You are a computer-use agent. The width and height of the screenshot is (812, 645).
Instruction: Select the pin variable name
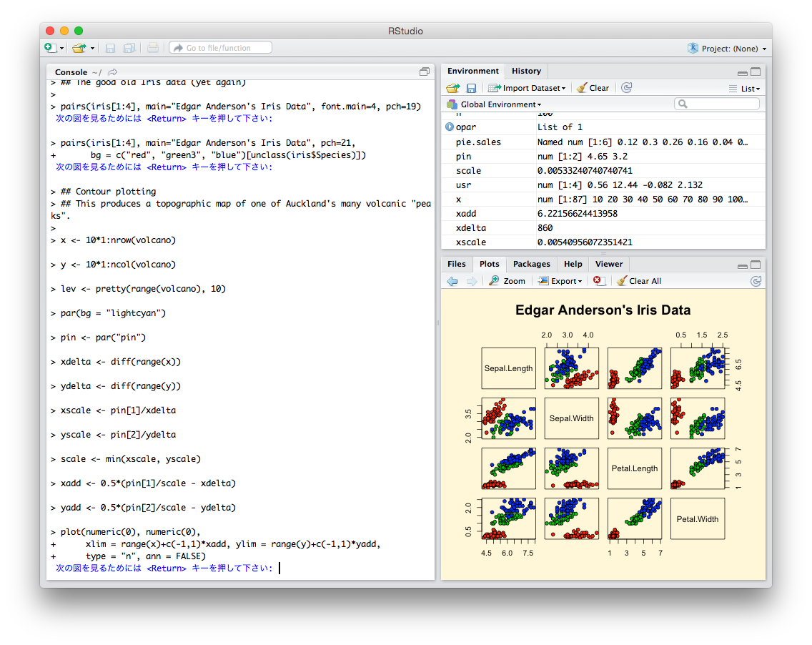tap(463, 157)
